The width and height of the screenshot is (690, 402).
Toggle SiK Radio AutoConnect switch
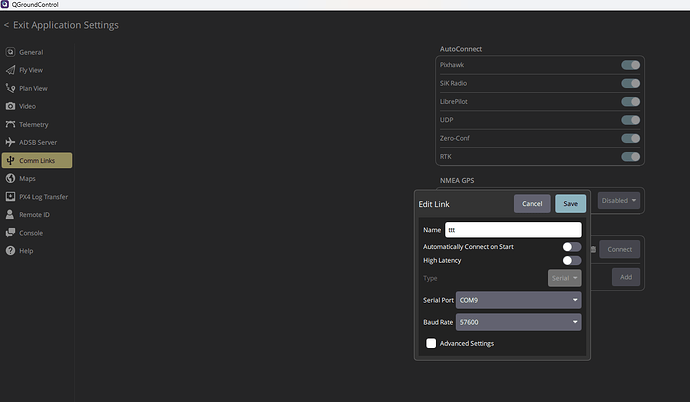630,83
